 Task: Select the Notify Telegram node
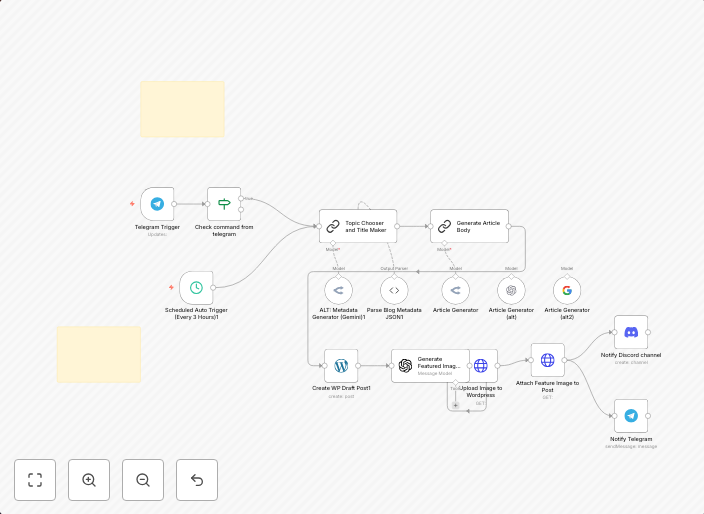pos(631,416)
